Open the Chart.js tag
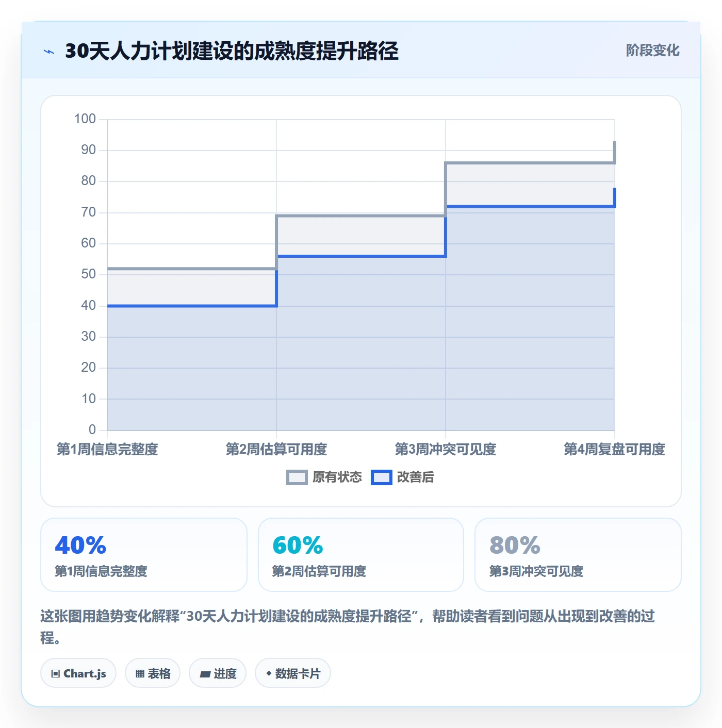This screenshot has width=722, height=728. pyautogui.click(x=78, y=673)
